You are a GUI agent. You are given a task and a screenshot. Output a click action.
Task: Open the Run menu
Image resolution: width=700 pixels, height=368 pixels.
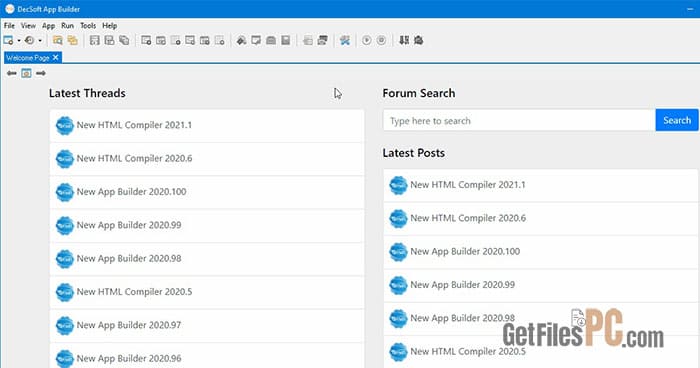[x=67, y=25]
